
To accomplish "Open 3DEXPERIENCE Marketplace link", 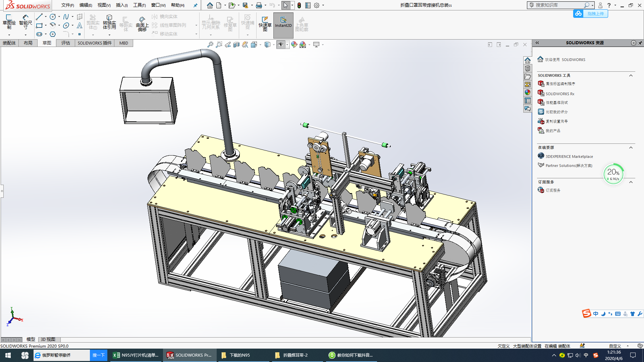I will coord(569,157).
